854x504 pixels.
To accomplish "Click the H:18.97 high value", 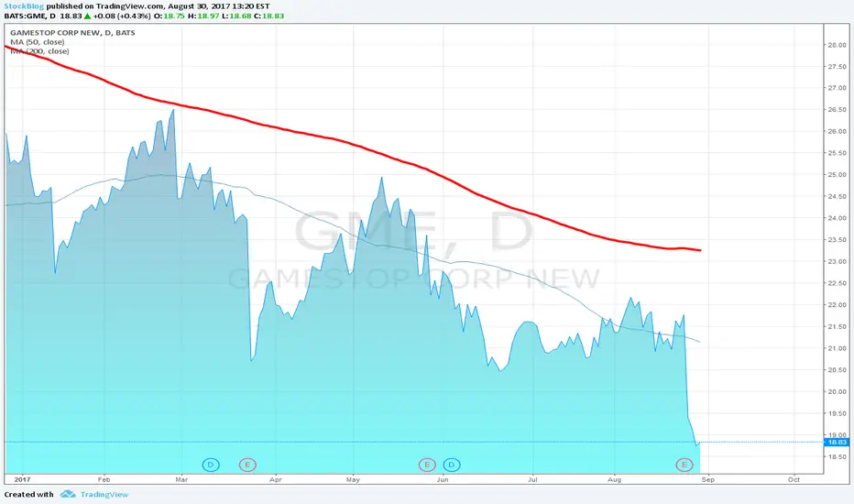I will (x=203, y=16).
